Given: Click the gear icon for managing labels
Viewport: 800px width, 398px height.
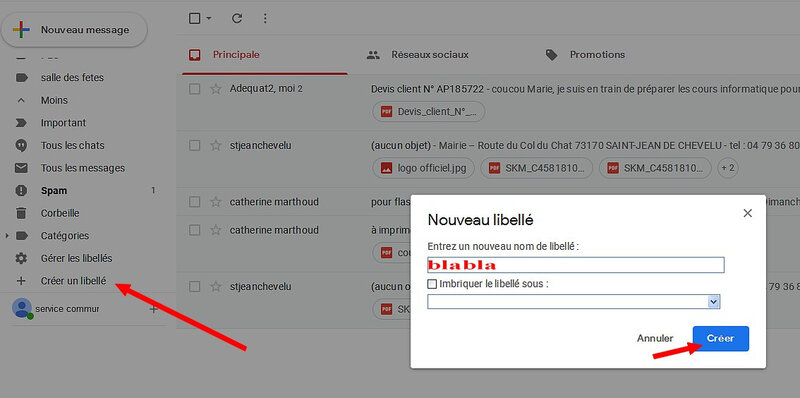Looking at the screenshot, I should point(21,258).
